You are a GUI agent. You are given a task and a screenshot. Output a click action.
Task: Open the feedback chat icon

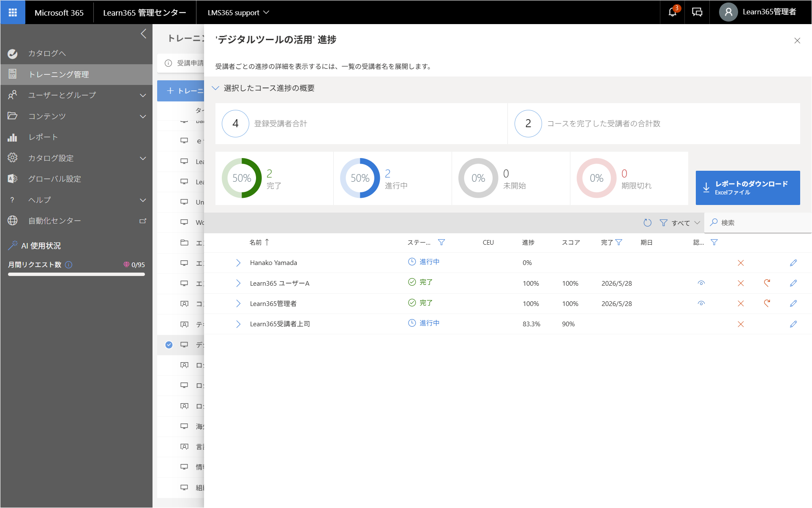(697, 12)
